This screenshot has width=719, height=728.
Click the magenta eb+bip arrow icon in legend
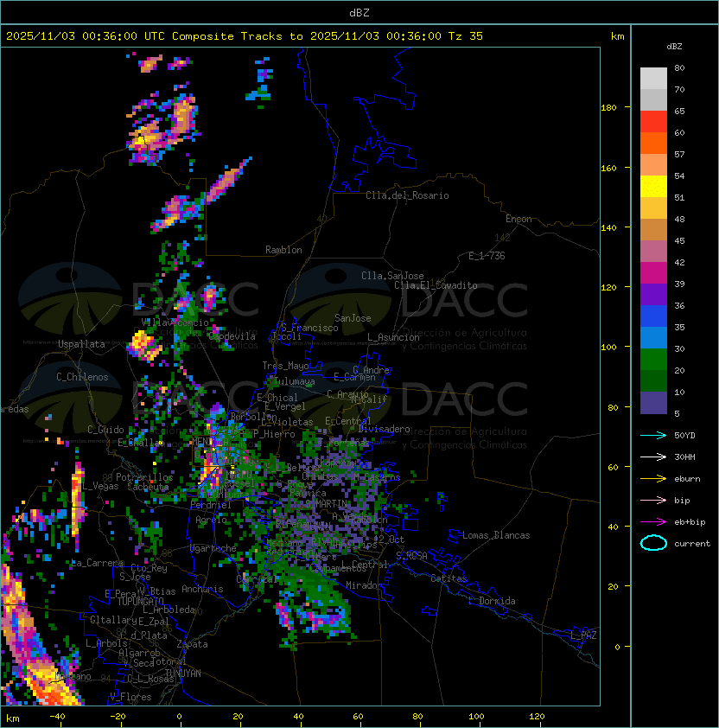tap(653, 522)
